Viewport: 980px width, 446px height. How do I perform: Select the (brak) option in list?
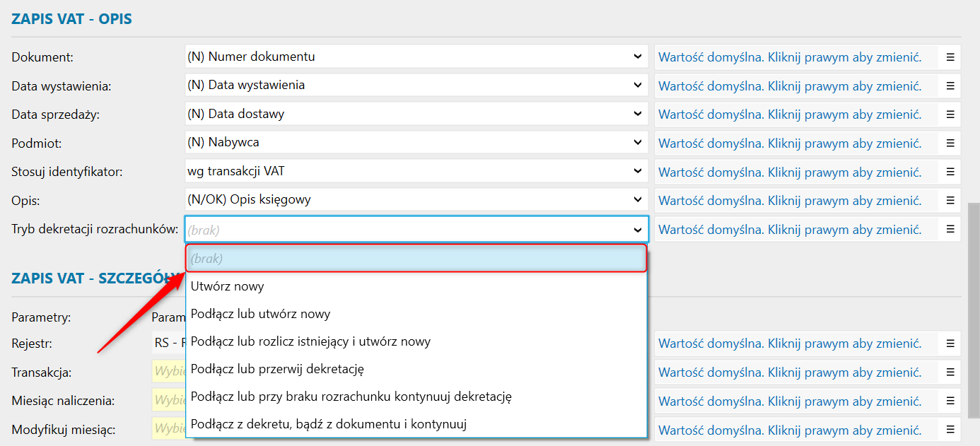coord(416,259)
